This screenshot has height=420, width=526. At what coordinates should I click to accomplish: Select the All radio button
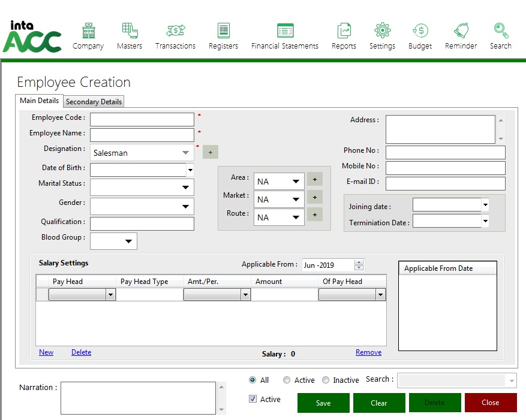(x=253, y=380)
